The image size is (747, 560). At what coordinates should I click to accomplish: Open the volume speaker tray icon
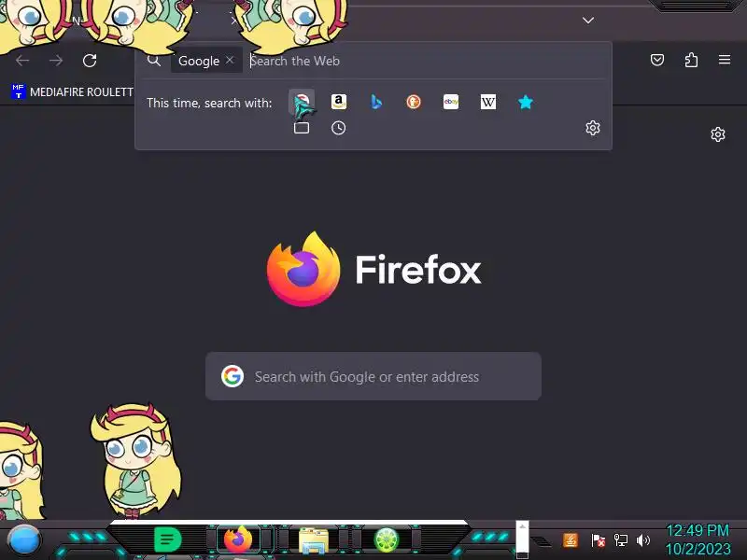coord(643,540)
